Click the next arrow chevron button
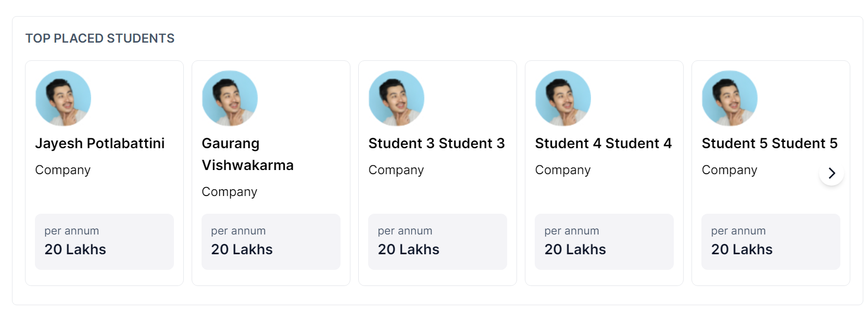This screenshot has height=326, width=868. click(832, 173)
